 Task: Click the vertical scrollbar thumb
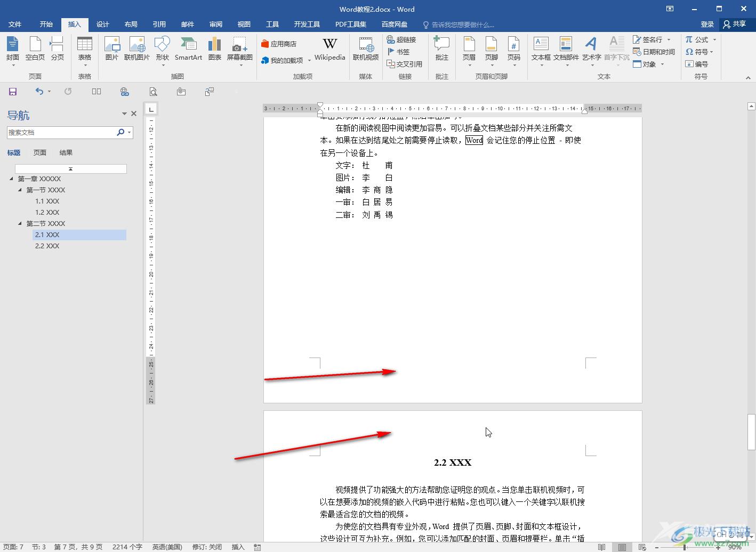pyautogui.click(x=751, y=432)
